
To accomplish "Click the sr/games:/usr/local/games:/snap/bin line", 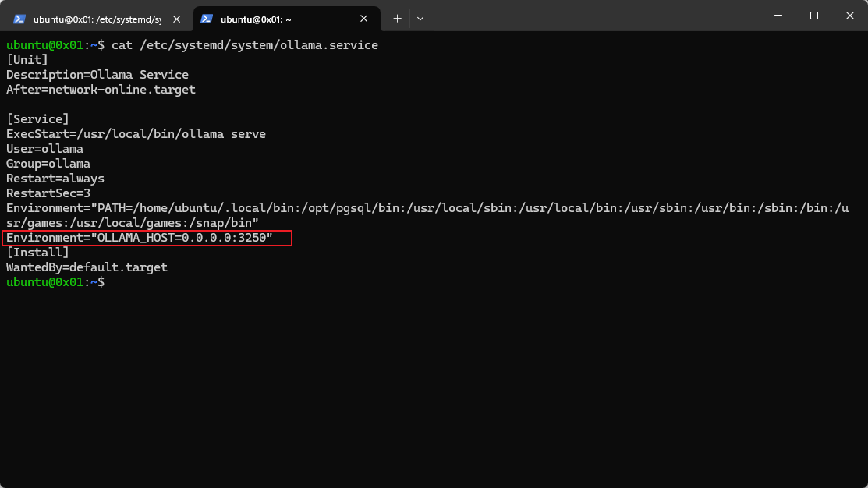I will (x=133, y=223).
